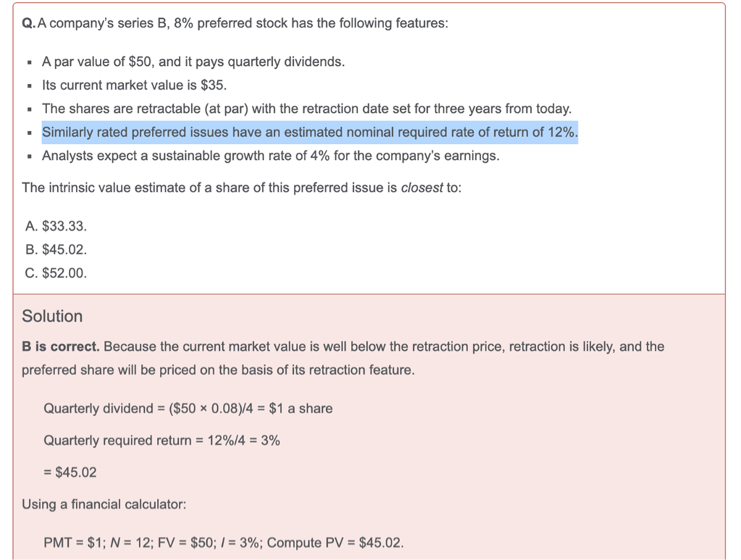The width and height of the screenshot is (741, 560).
Task: Click the standalone "= $45.02" result line
Action: [x=70, y=472]
